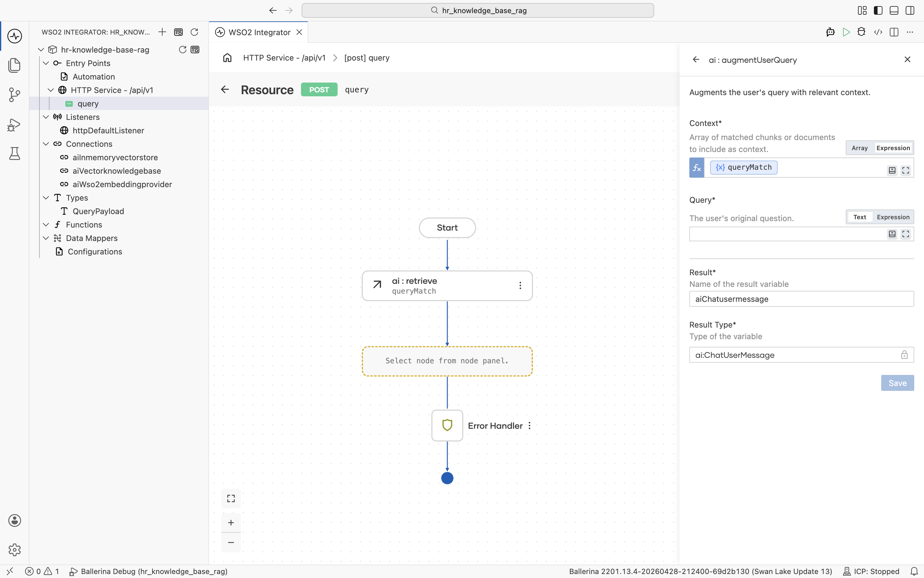Screen dimensions: 924x578
Task: Open the Manage settings gear
Action: pyautogui.click(x=14, y=550)
